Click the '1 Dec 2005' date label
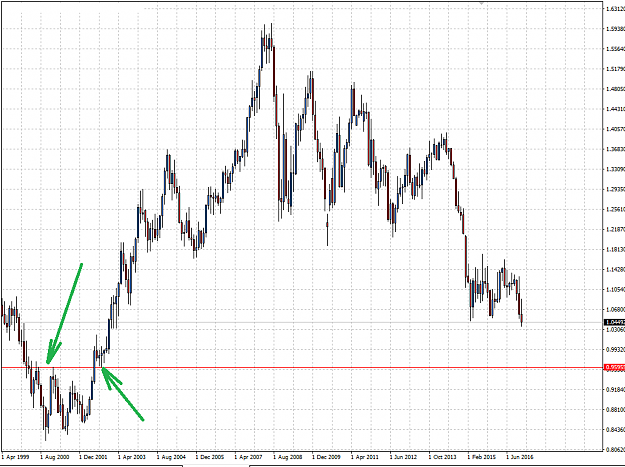The image size is (625, 467). 210,457
